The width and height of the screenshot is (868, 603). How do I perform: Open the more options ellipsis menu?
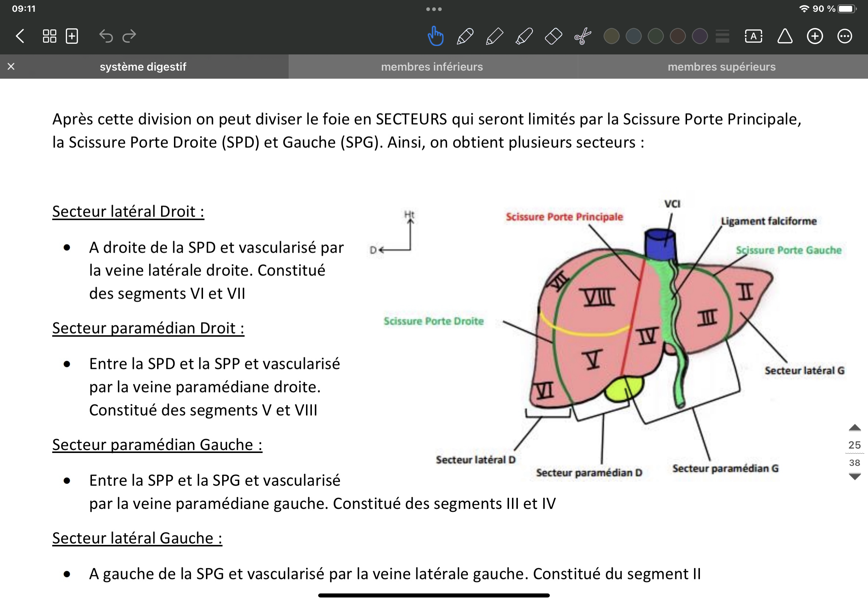[844, 36]
